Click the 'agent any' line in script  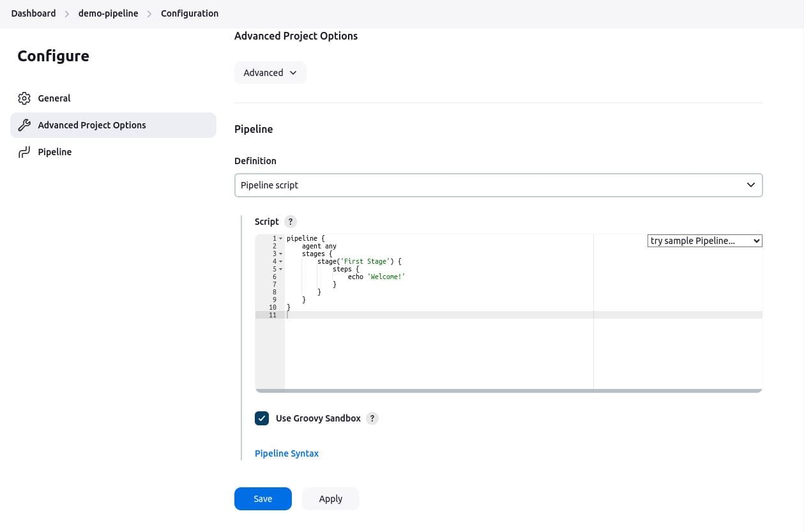pos(319,246)
